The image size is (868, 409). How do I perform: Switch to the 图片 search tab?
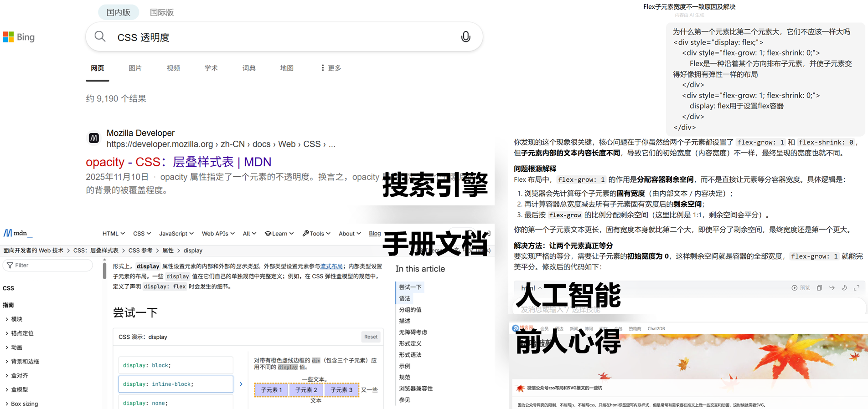(x=135, y=68)
